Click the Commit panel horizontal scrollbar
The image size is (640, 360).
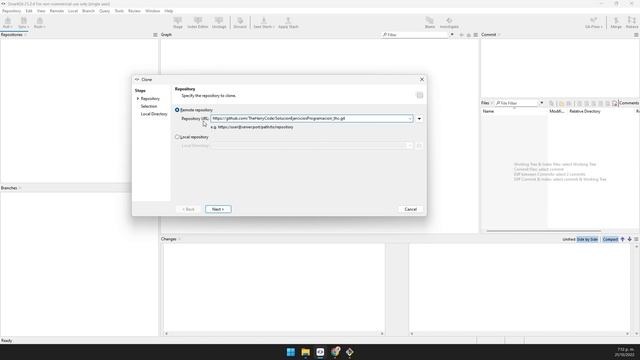544,231
